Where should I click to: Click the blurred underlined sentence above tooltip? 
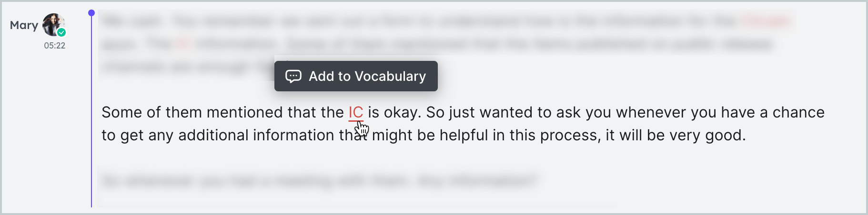tap(529, 44)
